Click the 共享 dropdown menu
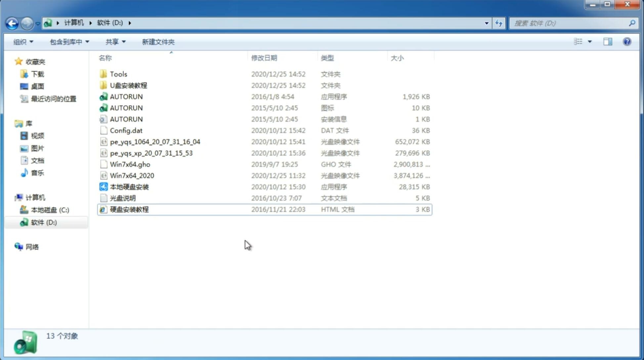The width and height of the screenshot is (644, 360). click(x=115, y=42)
